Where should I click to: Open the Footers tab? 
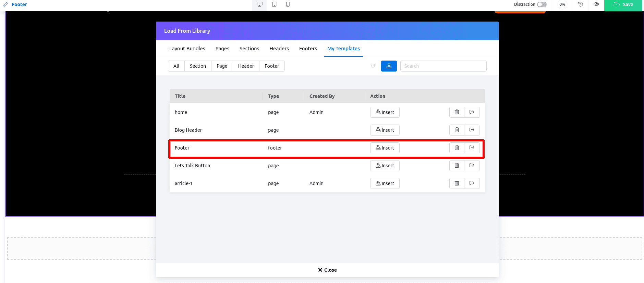coord(308,49)
